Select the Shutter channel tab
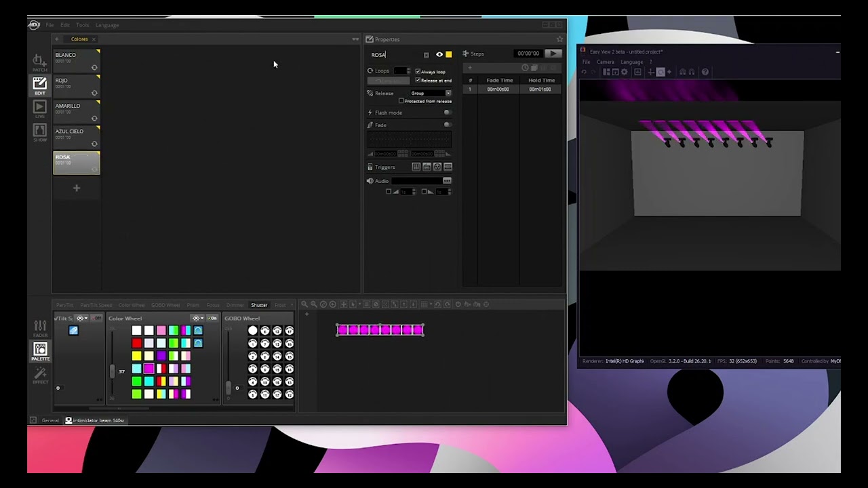Viewport: 868px width, 488px height. pyautogui.click(x=259, y=305)
